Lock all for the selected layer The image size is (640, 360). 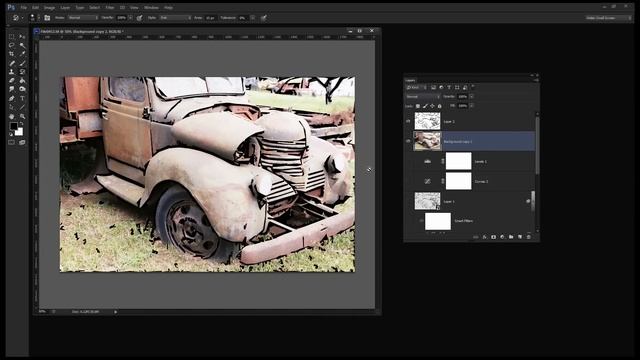tap(440, 106)
